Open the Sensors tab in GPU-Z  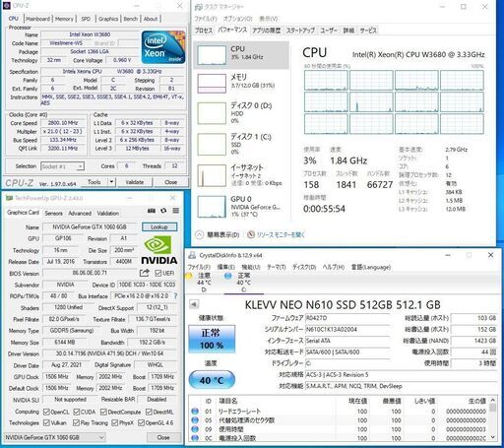tap(53, 214)
